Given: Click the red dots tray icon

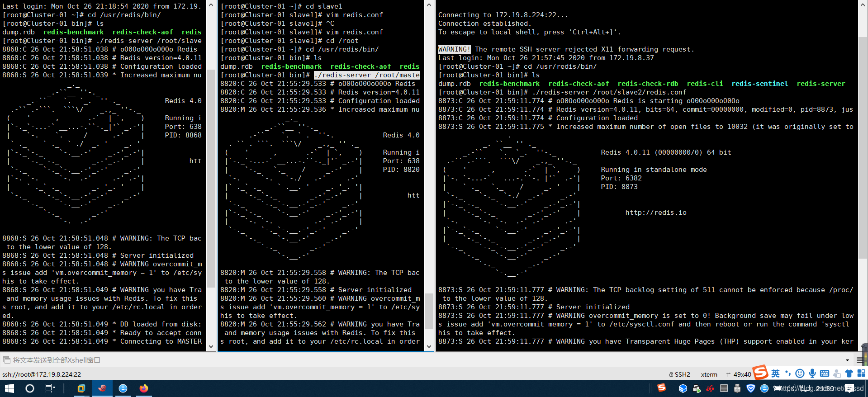Looking at the screenshot, I should point(710,388).
